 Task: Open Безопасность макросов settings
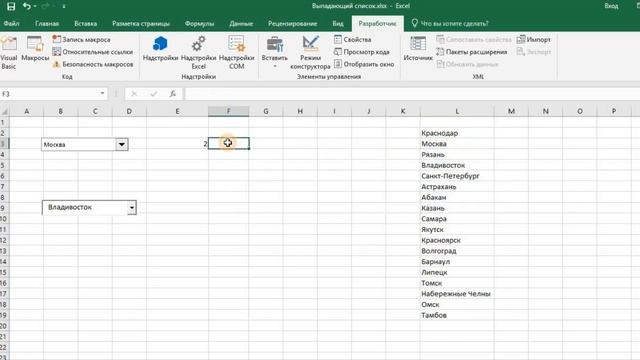(x=93, y=64)
